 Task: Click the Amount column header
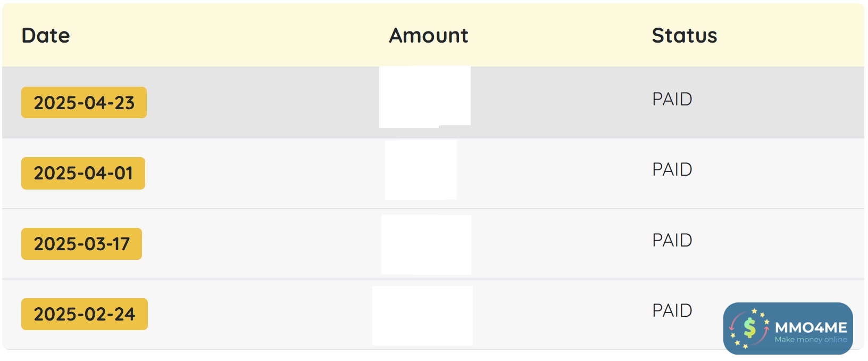[x=429, y=36]
